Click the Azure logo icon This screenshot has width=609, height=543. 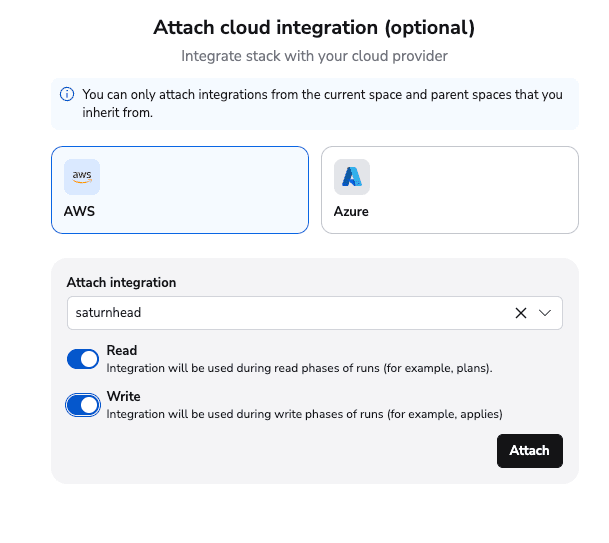[352, 177]
